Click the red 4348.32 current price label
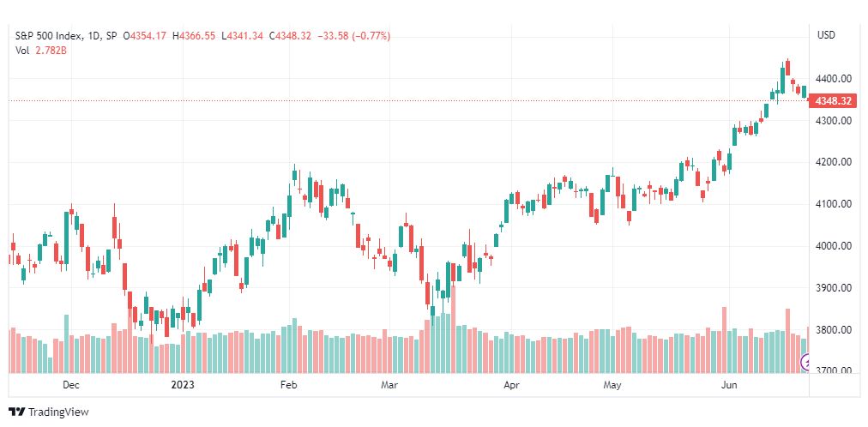The width and height of the screenshot is (868, 427). click(833, 101)
